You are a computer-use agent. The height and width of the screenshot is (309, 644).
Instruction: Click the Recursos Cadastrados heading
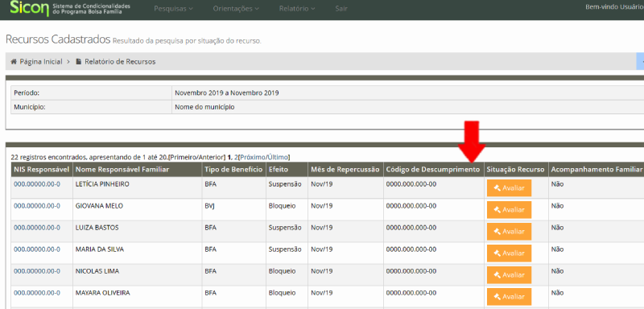[x=58, y=39]
